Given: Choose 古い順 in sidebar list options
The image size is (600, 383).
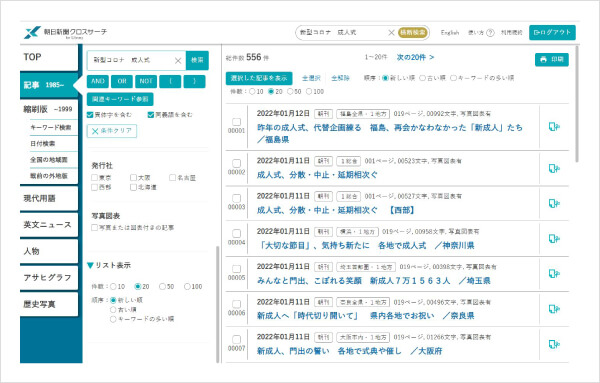Looking at the screenshot, I should point(113,310).
